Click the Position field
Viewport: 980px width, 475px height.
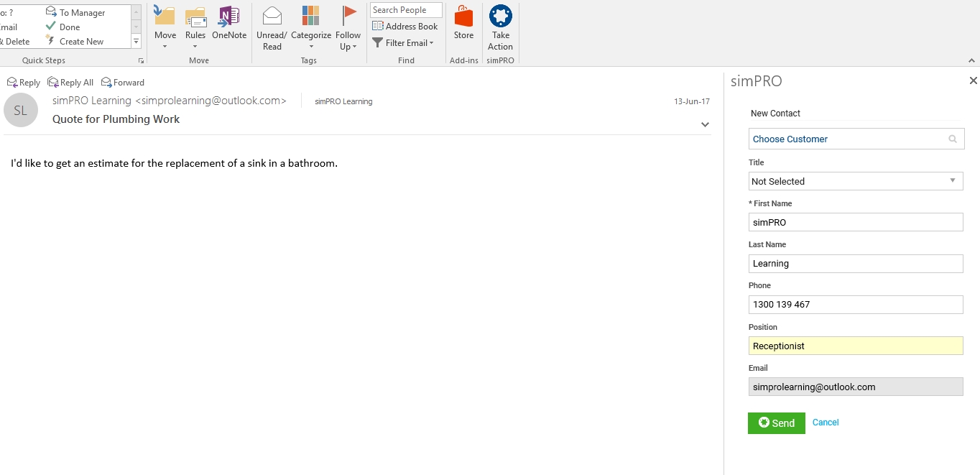click(856, 346)
